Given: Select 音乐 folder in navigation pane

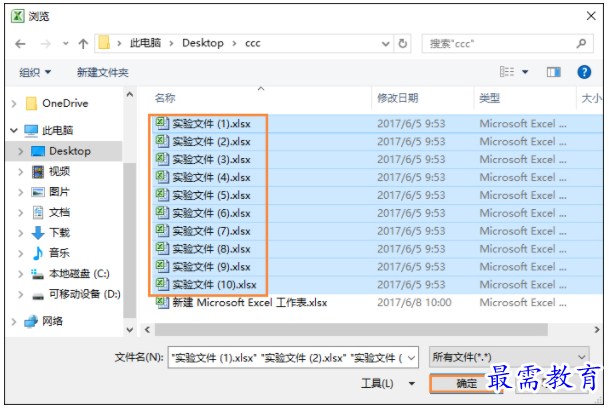Looking at the screenshot, I should 59,253.
